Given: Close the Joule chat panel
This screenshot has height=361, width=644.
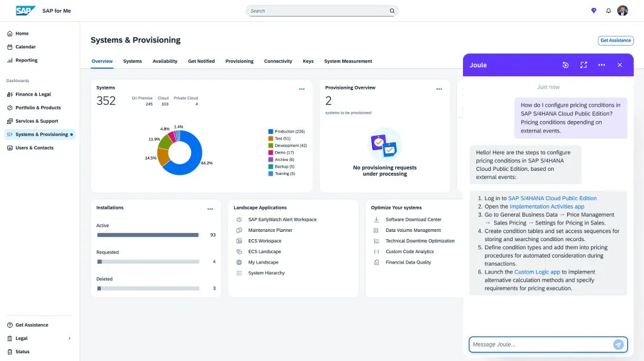Looking at the screenshot, I should coord(619,65).
